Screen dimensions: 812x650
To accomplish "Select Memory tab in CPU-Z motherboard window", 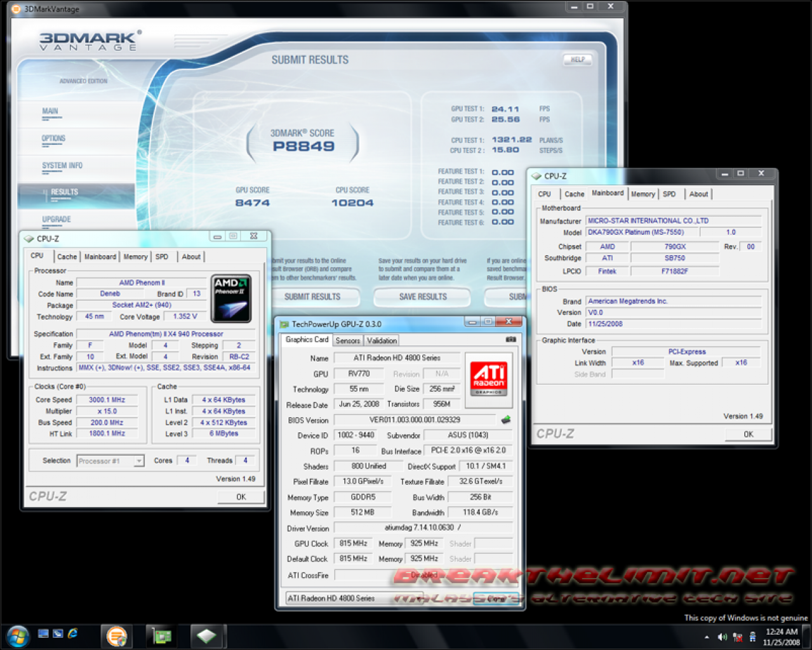I will 642,194.
